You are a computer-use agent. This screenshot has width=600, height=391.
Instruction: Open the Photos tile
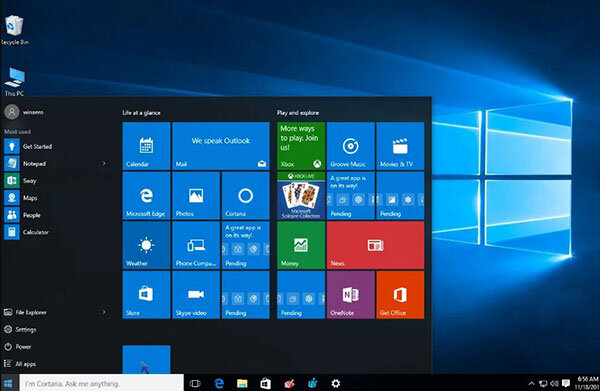[196, 196]
